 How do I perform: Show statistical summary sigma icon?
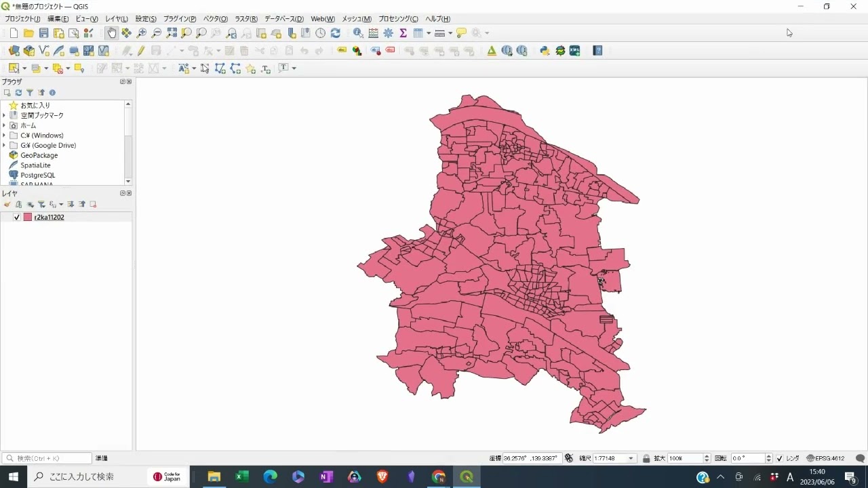(403, 33)
